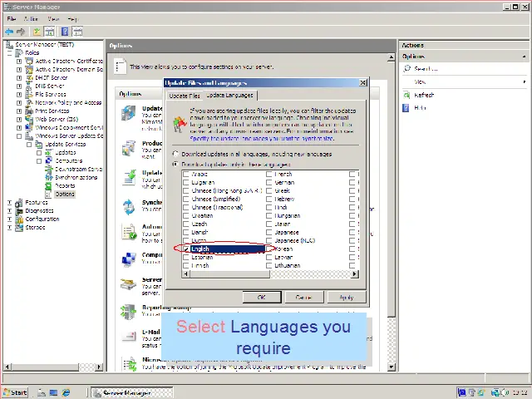Toggle the English language checkbox
The height and width of the screenshot is (399, 532).
tap(186, 249)
